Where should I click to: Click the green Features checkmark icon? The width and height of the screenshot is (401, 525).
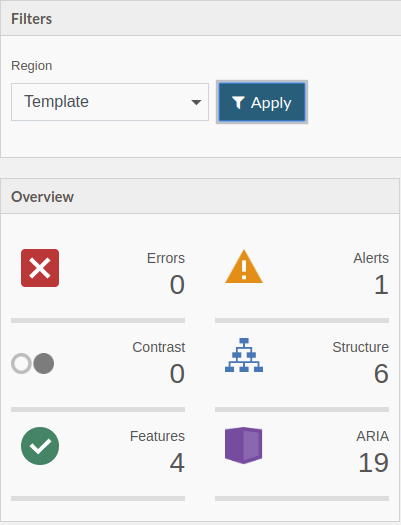(x=40, y=446)
